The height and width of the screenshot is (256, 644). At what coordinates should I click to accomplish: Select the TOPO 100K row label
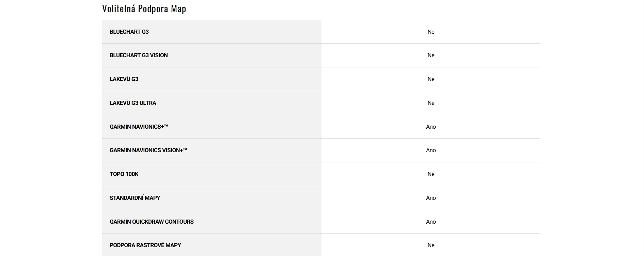coord(124,174)
